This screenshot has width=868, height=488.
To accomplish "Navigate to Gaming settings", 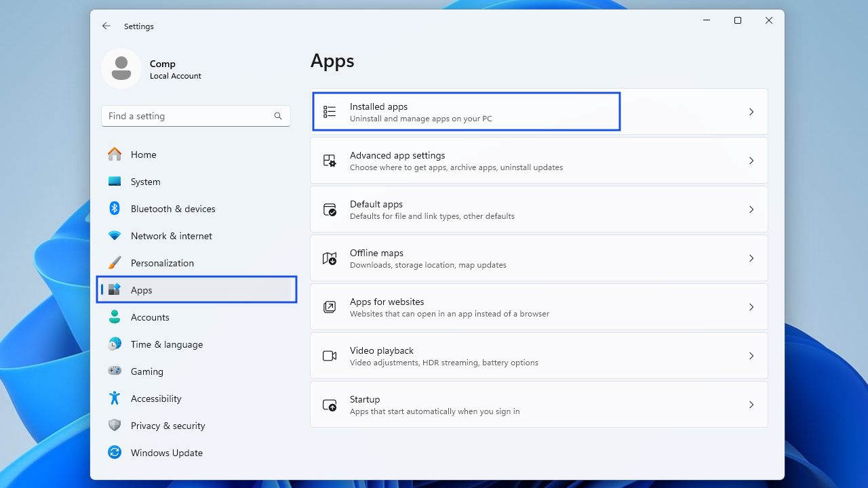I will pos(196,371).
